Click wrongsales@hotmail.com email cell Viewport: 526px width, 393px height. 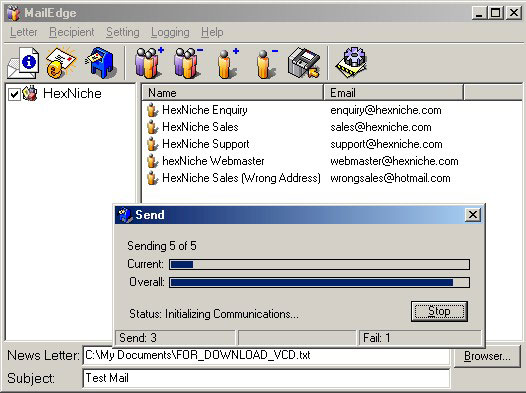(x=390, y=178)
